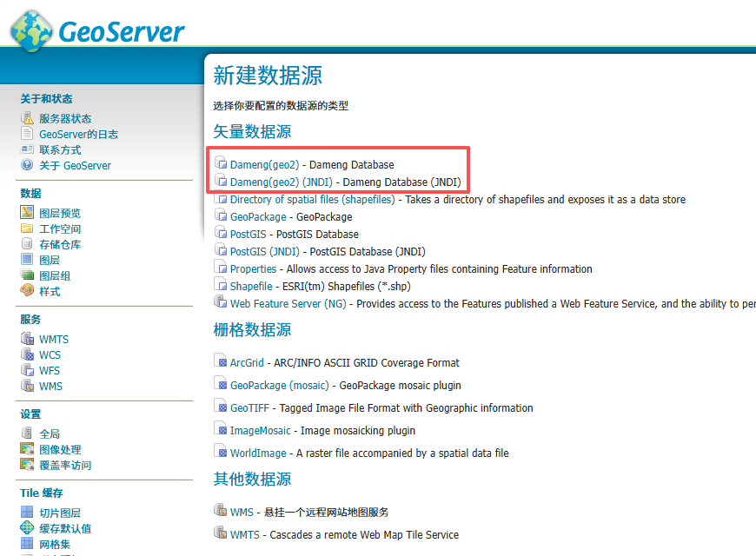Select the WorldImage raster source link
756x556 pixels.
[258, 453]
